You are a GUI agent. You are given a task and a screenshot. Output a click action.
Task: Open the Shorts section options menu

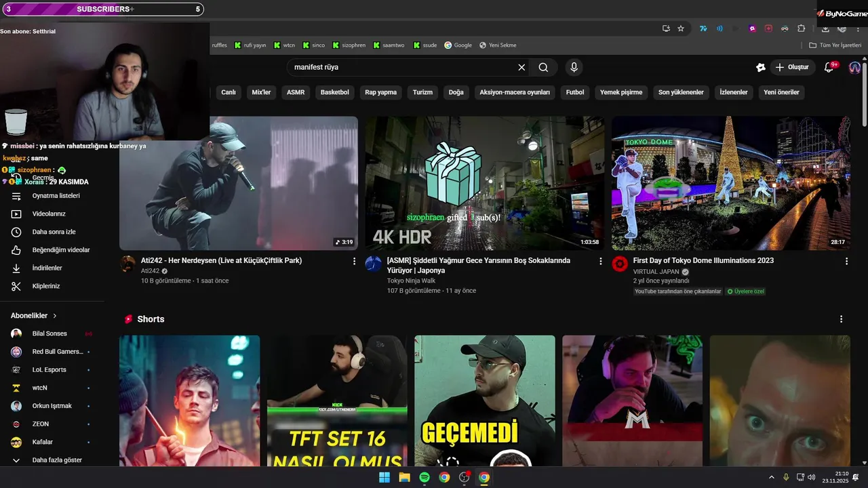click(841, 319)
